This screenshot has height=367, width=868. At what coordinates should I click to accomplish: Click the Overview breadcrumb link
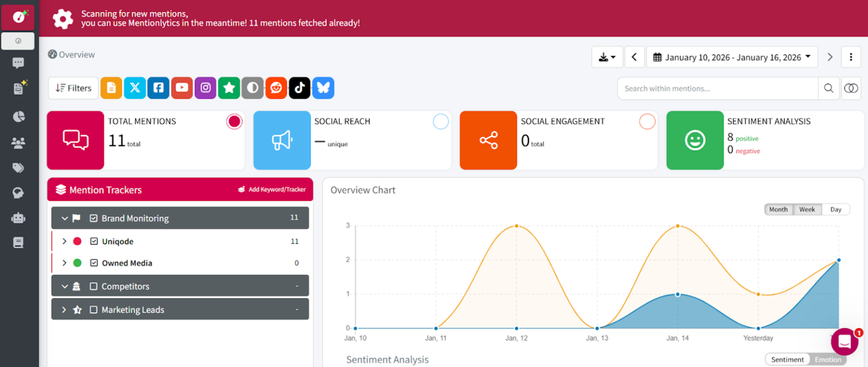click(x=71, y=54)
